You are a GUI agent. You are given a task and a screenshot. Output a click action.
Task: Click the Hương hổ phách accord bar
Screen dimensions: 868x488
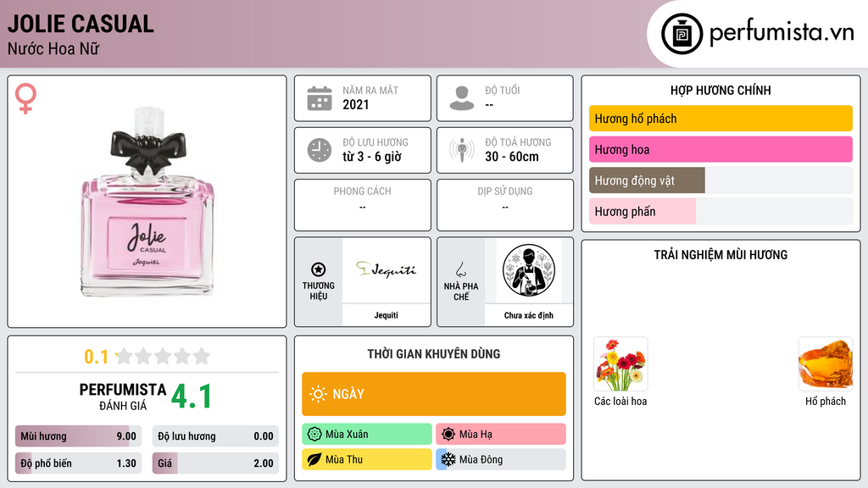[x=721, y=119]
